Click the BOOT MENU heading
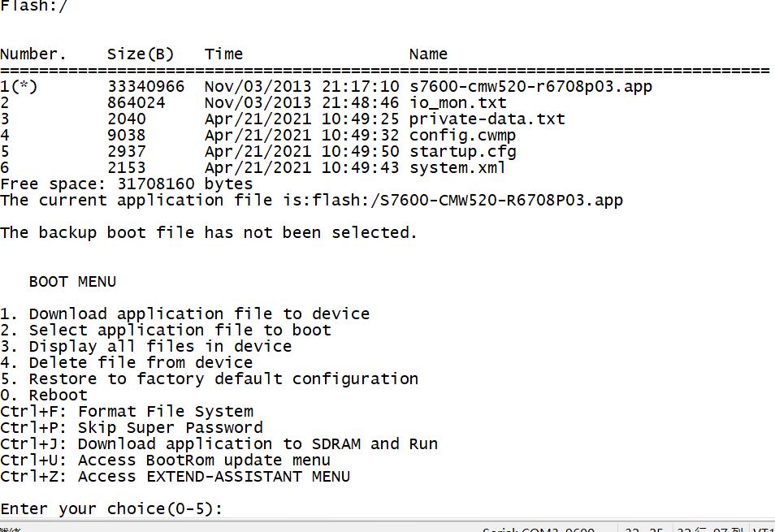This screenshot has height=532, width=775. coord(72,282)
